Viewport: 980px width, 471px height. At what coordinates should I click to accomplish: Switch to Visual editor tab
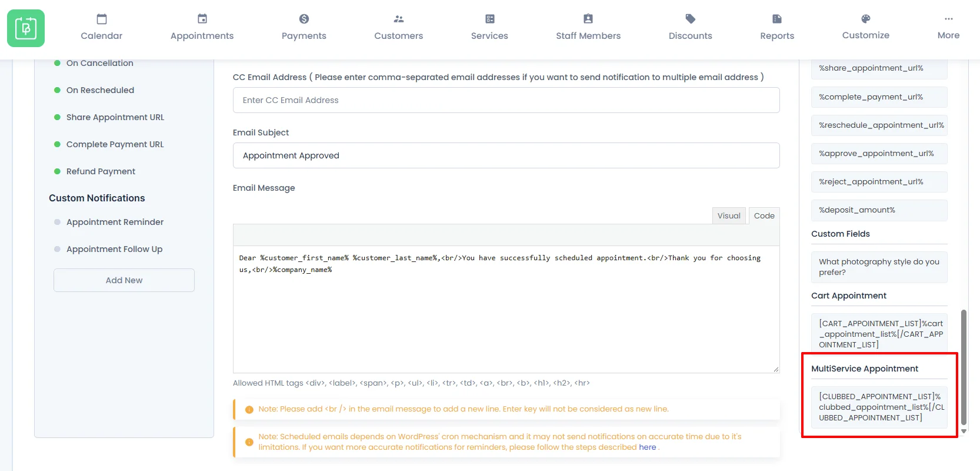729,215
